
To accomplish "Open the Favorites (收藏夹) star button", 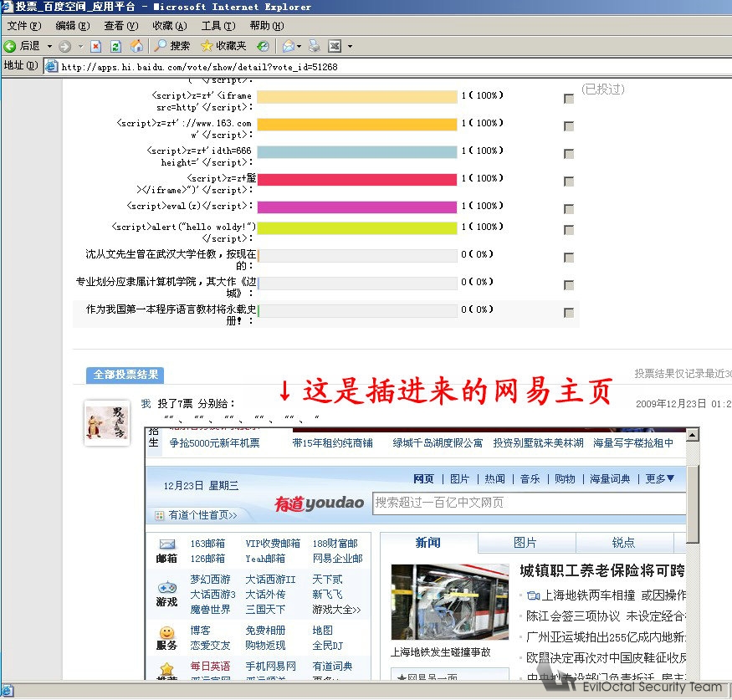I will click(x=223, y=46).
